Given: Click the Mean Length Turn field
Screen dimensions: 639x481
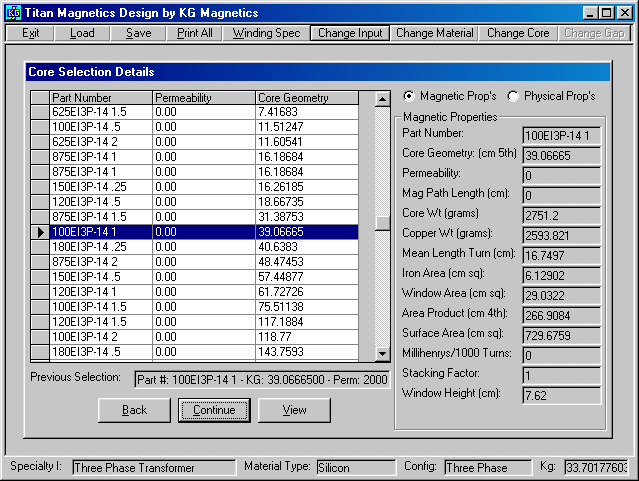Looking at the screenshot, I should (561, 256).
